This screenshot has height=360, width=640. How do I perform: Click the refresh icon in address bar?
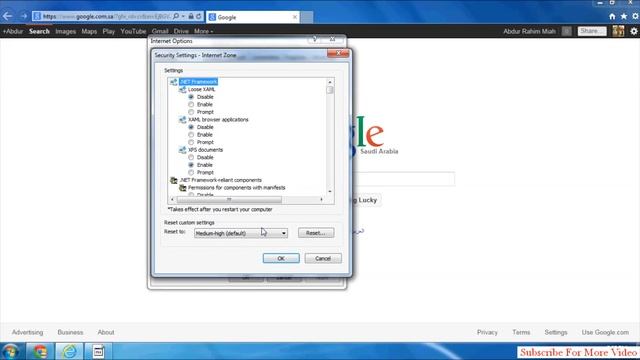click(199, 16)
